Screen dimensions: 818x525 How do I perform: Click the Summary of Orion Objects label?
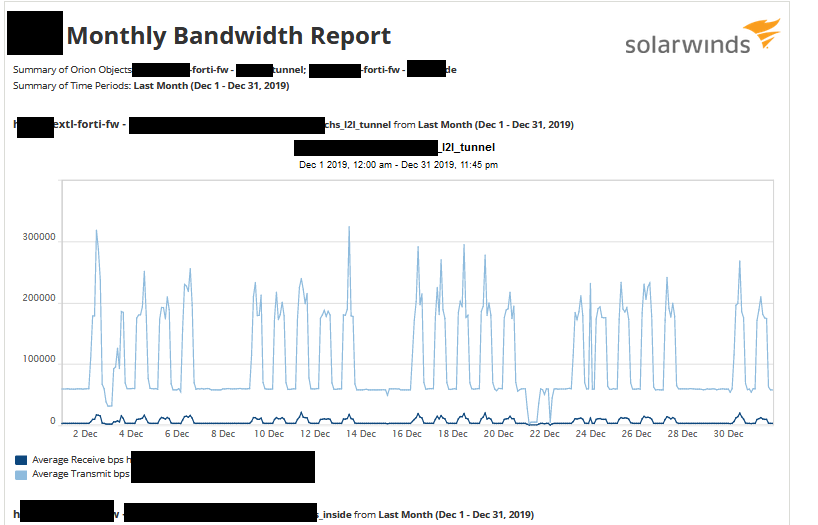[73, 69]
